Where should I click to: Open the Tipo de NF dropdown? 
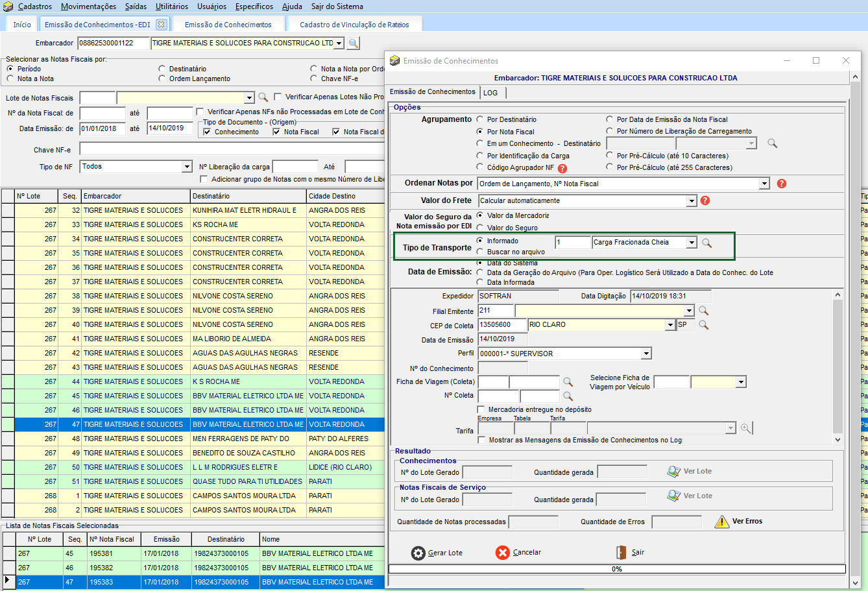pos(187,167)
